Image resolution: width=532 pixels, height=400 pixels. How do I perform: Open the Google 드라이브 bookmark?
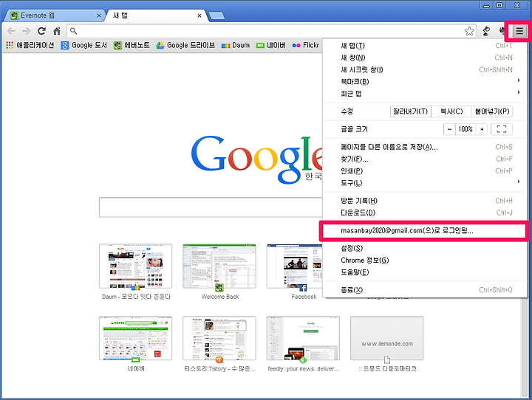185,45
